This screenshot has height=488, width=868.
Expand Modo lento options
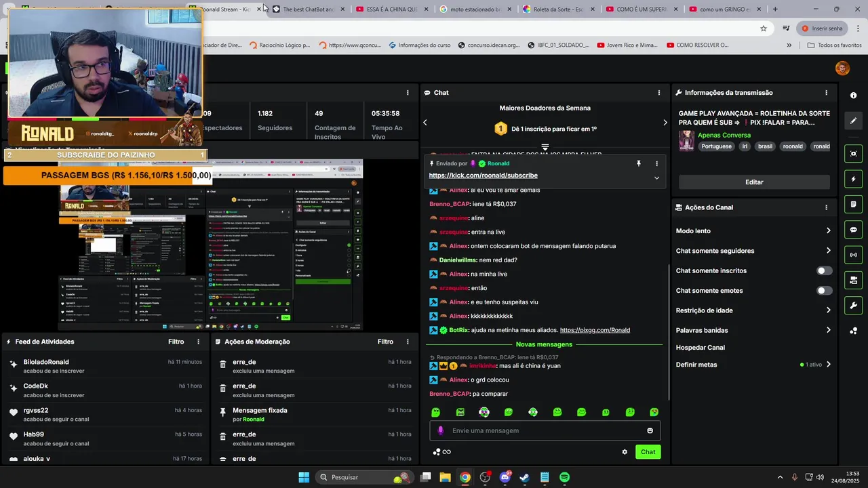(x=828, y=231)
